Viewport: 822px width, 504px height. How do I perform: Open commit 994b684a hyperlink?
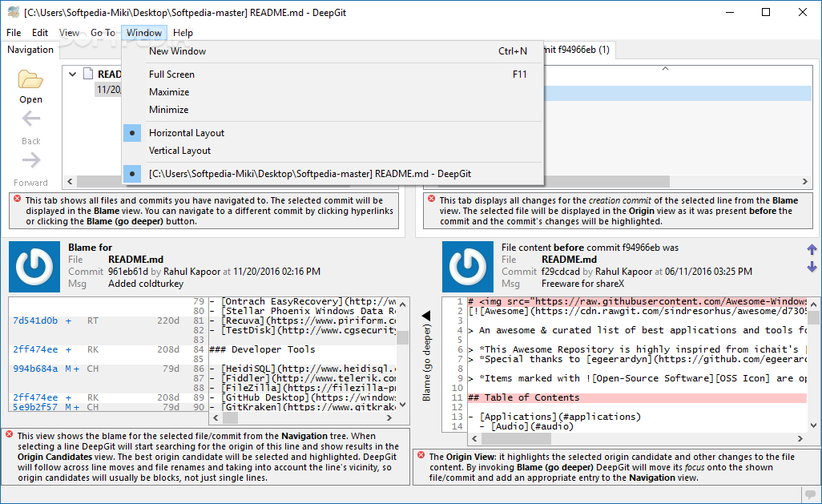35,369
